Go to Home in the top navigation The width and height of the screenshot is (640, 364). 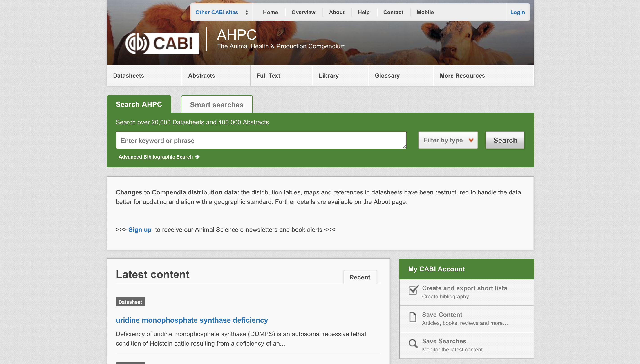pos(270,12)
